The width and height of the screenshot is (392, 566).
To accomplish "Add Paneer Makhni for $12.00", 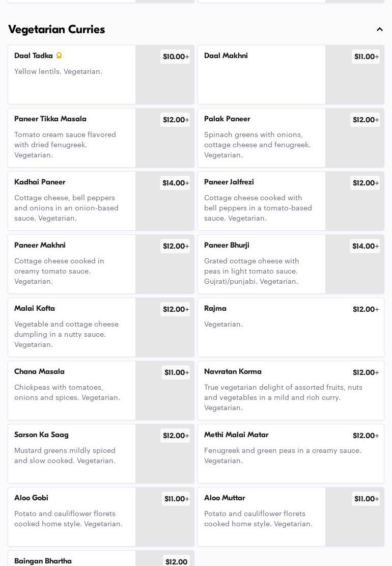I will (x=176, y=246).
